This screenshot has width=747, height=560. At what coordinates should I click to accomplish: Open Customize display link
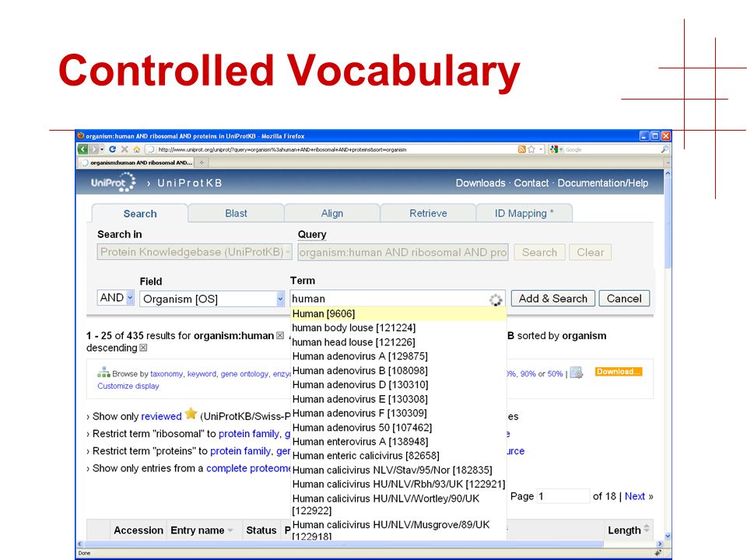coord(128,386)
